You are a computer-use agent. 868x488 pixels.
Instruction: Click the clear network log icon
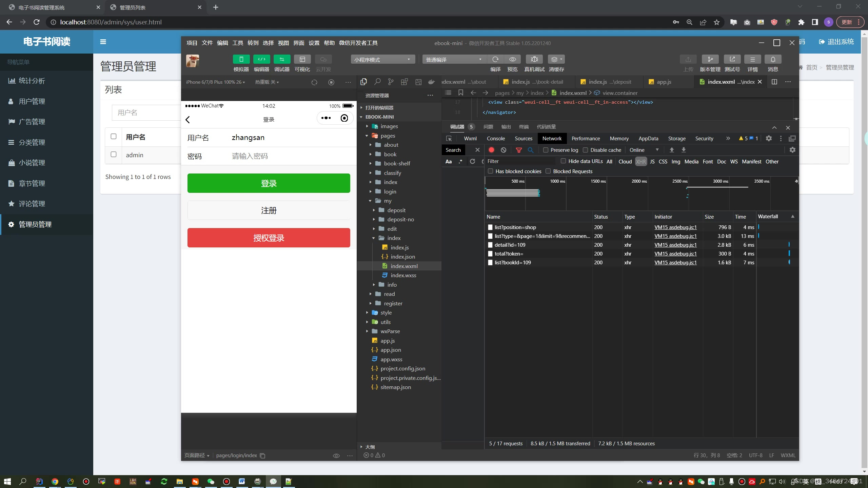click(x=504, y=150)
